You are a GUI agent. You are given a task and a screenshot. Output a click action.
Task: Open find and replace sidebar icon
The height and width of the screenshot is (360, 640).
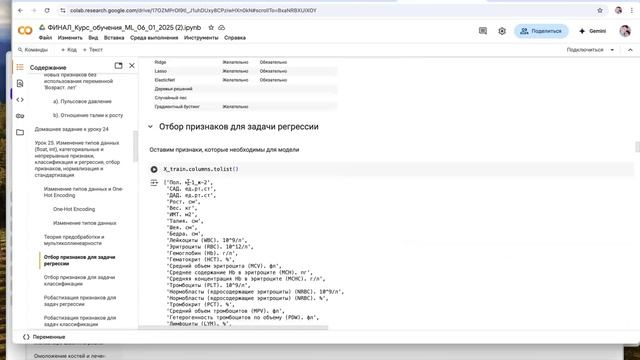(20, 83)
